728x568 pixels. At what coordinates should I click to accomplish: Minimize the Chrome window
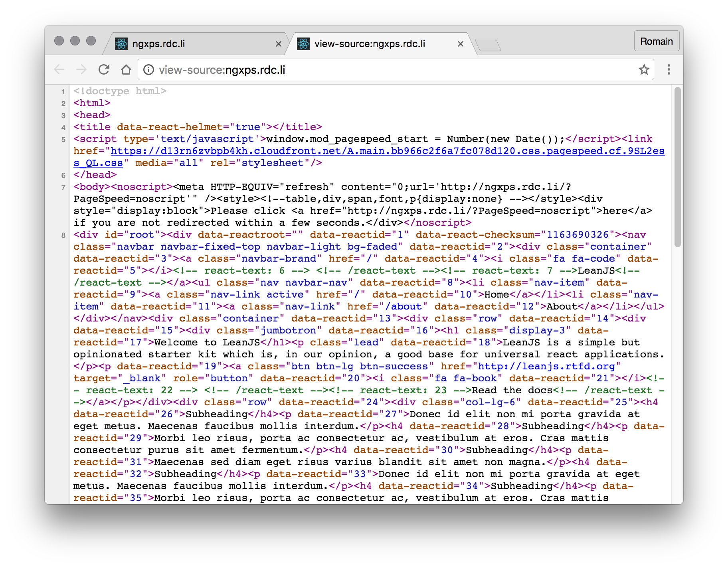[x=75, y=41]
